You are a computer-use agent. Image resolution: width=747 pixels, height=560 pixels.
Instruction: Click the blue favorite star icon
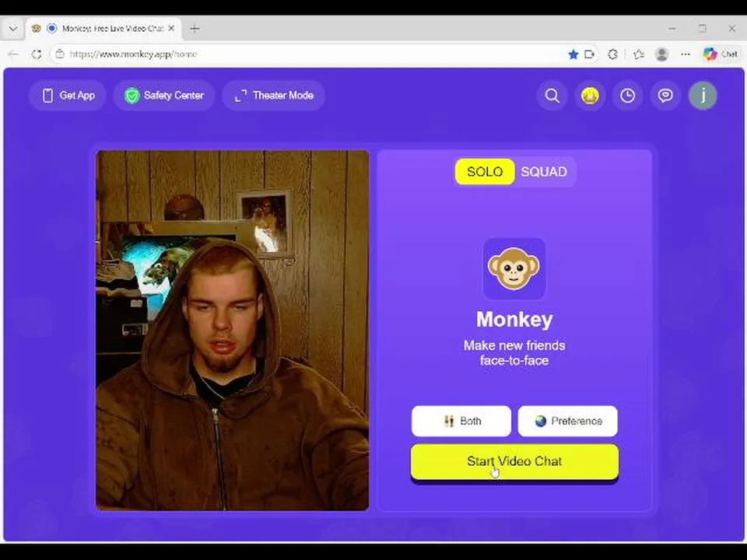pyautogui.click(x=573, y=54)
